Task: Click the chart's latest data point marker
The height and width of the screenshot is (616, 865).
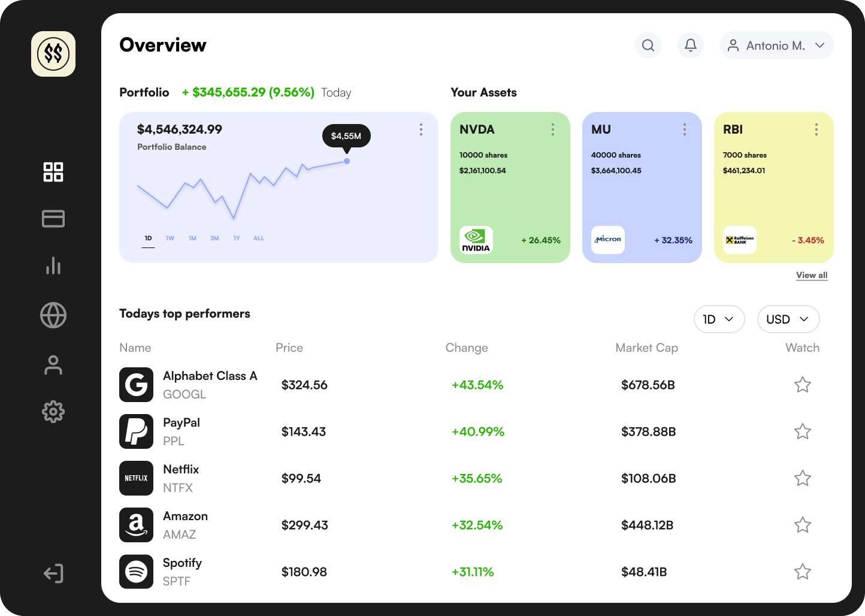Action: tap(347, 161)
